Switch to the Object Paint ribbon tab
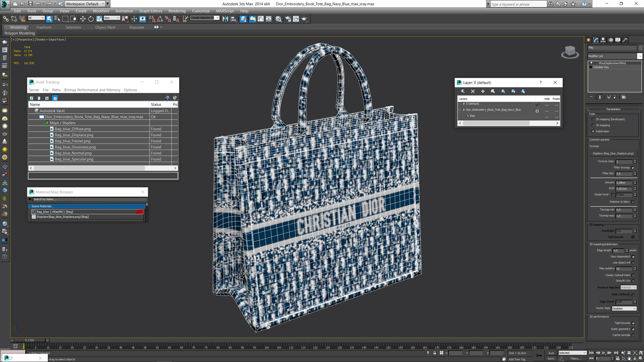Screen dimensions: 644x362 (105, 27)
